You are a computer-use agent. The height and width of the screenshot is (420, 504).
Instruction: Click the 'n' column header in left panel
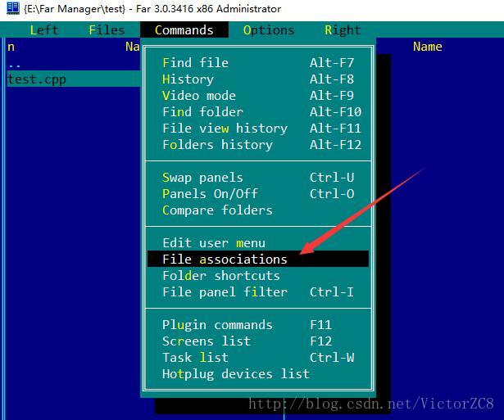[x=11, y=47]
